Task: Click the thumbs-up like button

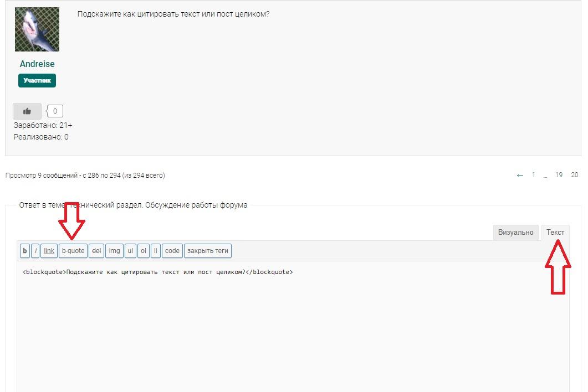Action: (27, 111)
